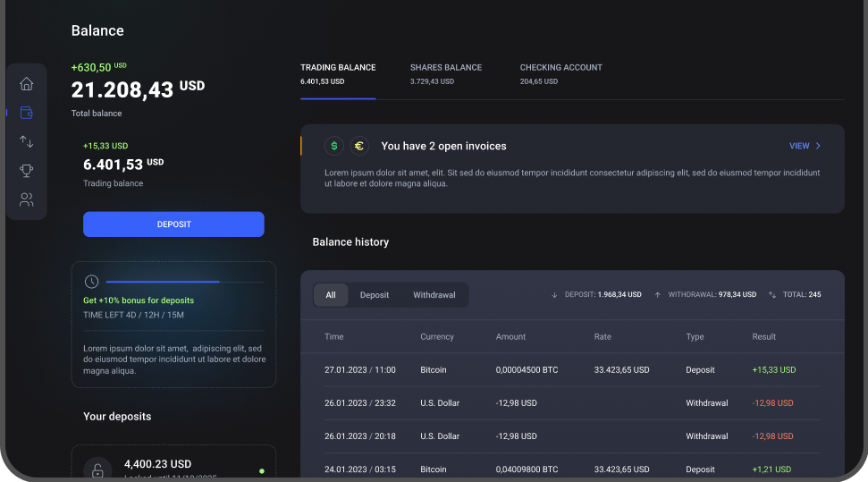868x482 pixels.
Task: Filter history by Withdrawal
Action: [434, 295]
